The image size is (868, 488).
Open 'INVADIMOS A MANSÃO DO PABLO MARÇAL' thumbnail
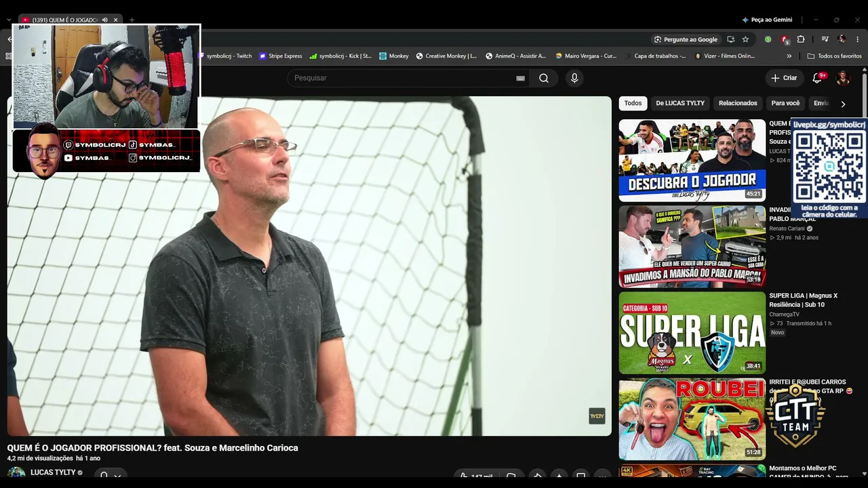tap(692, 247)
